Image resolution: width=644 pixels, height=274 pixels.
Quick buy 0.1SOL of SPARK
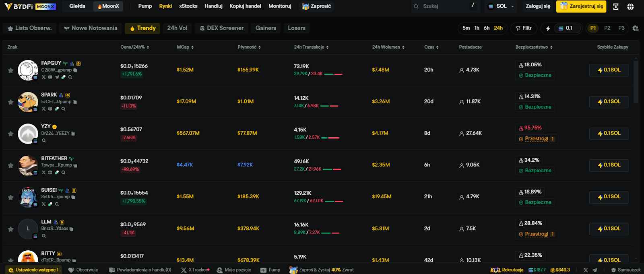[609, 102]
